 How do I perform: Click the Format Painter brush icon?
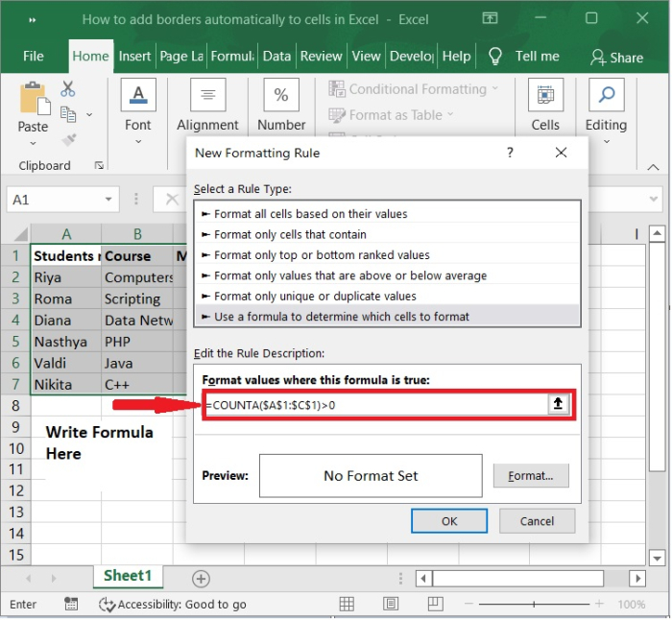68,140
